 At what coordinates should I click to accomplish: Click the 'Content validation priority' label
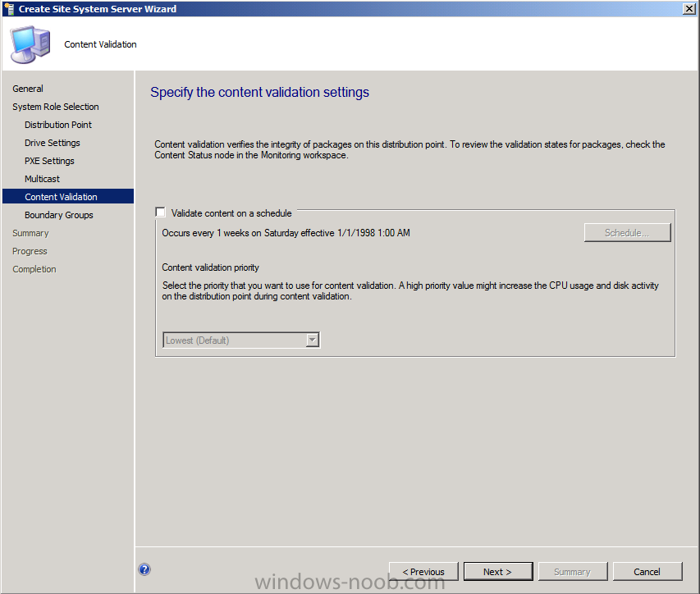210,267
